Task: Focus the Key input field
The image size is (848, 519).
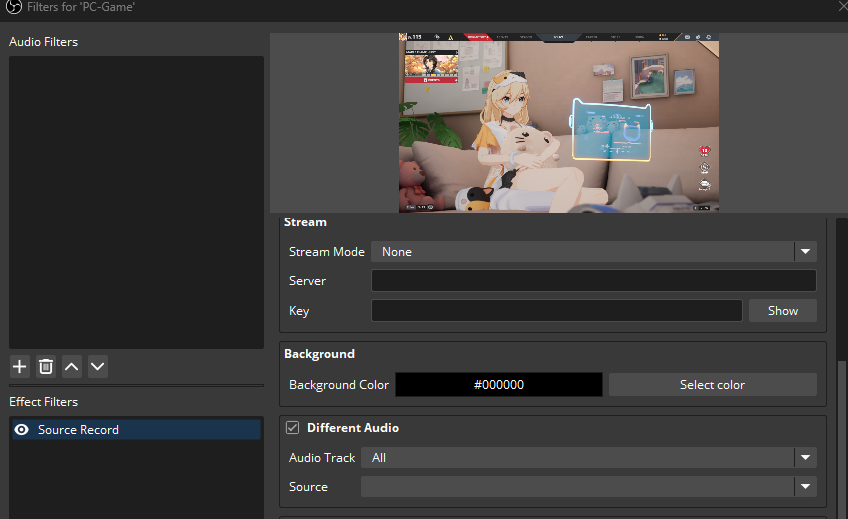Action: click(x=556, y=311)
